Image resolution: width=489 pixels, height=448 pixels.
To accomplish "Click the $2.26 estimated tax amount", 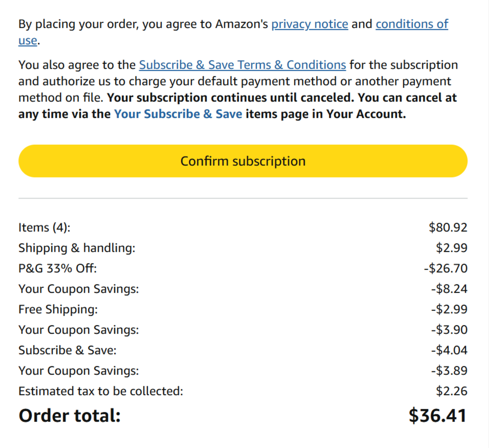I will (x=451, y=391).
